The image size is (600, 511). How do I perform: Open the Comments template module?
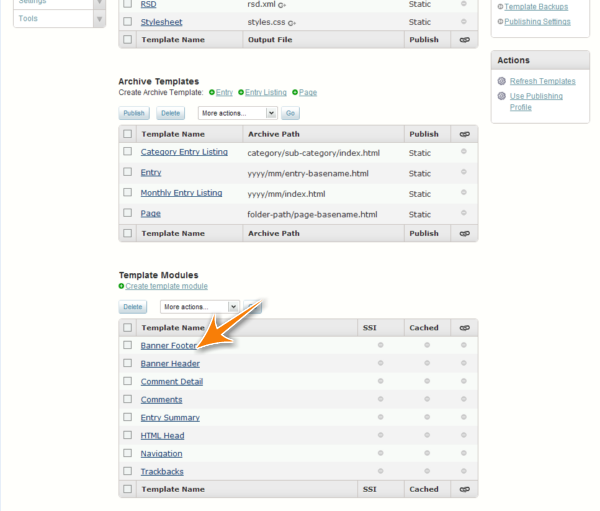point(161,400)
